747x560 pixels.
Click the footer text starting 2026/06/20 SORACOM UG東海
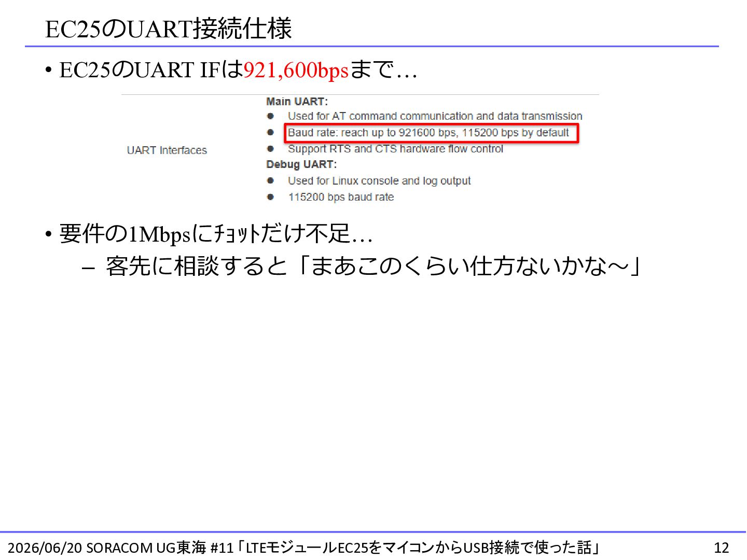click(x=304, y=548)
